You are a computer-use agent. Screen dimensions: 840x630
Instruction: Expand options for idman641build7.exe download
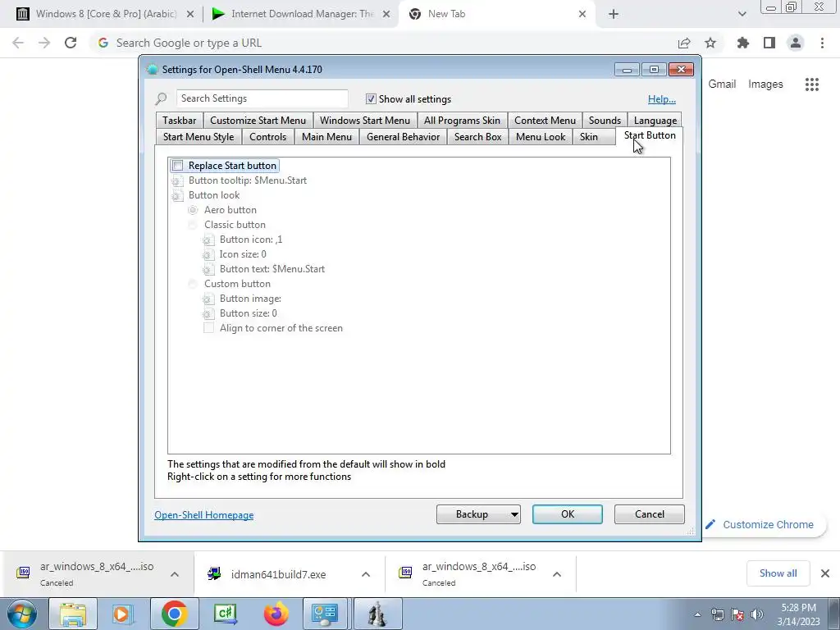[366, 574]
